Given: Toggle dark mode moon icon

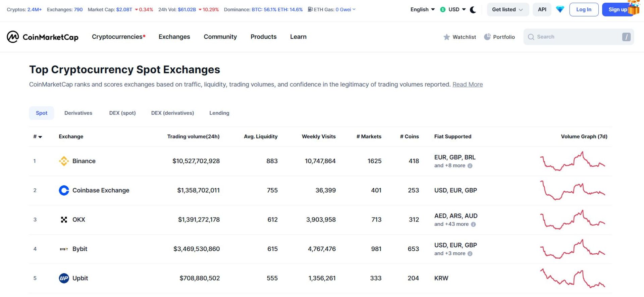Looking at the screenshot, I should [x=473, y=10].
